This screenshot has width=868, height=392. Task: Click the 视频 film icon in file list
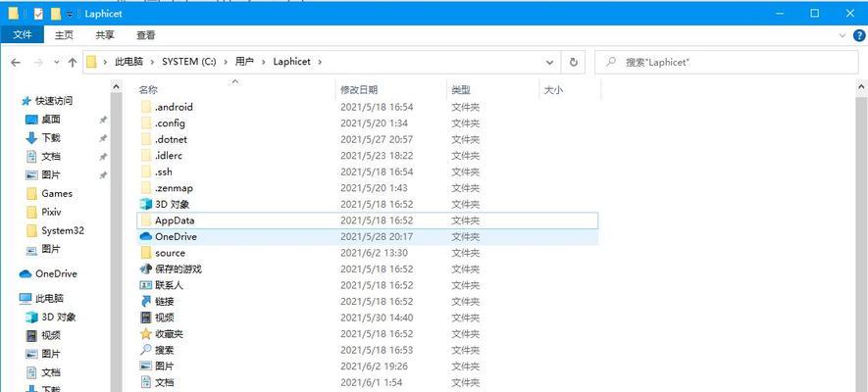coord(145,318)
